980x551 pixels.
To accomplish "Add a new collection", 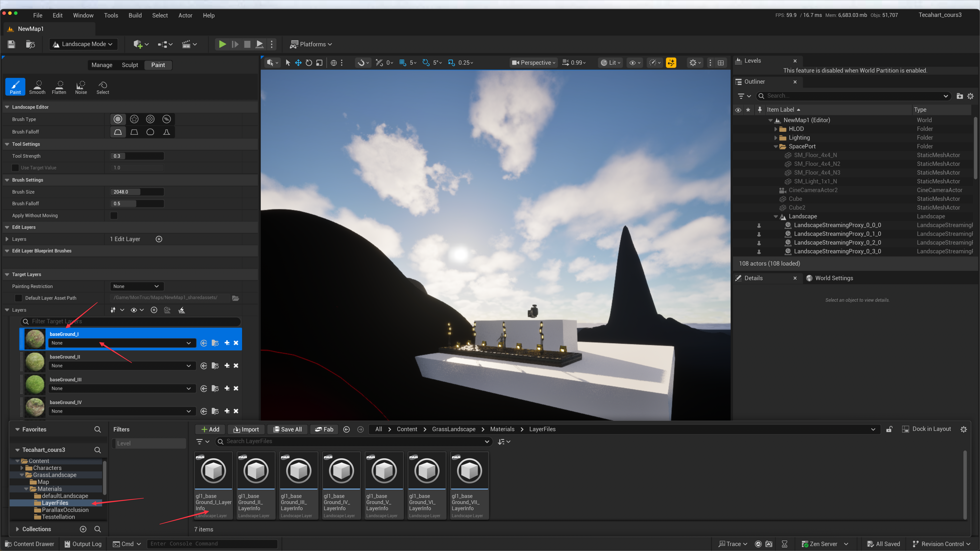I will tap(83, 529).
